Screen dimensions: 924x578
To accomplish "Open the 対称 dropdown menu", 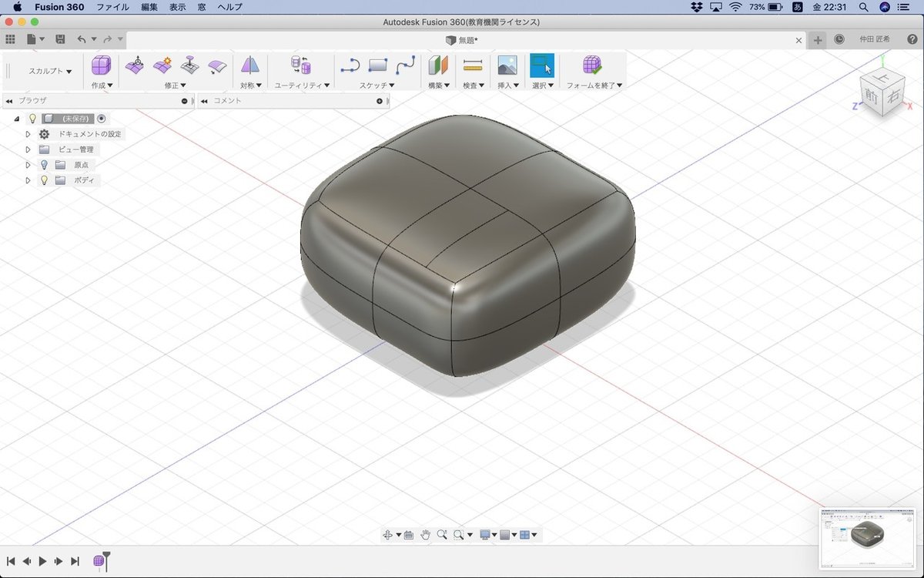I will (x=251, y=86).
